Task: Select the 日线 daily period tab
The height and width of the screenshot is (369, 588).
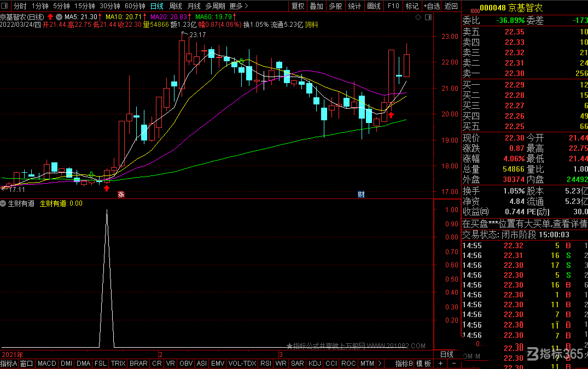Action: pyautogui.click(x=157, y=6)
